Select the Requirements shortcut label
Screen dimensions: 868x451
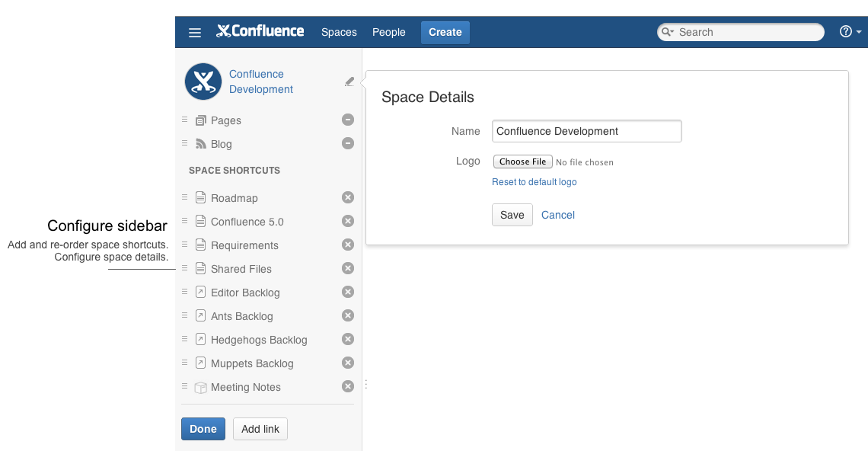coord(244,245)
